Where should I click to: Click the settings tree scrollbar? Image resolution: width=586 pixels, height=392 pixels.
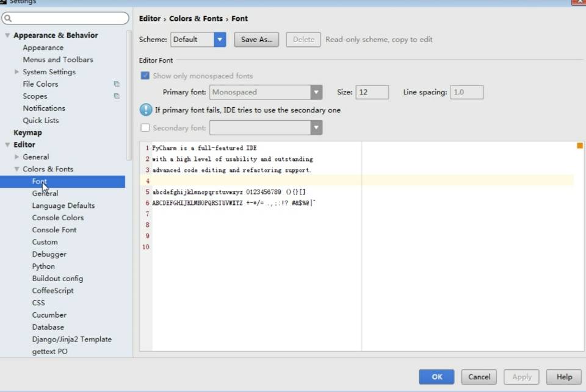(x=129, y=95)
